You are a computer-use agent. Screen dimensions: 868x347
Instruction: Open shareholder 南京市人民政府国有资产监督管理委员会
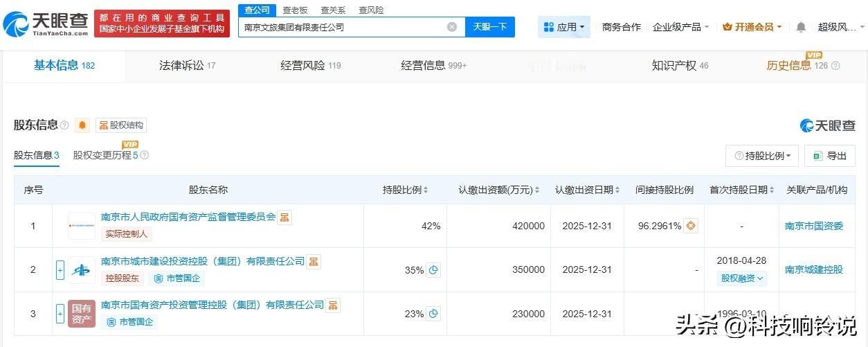pos(188,217)
